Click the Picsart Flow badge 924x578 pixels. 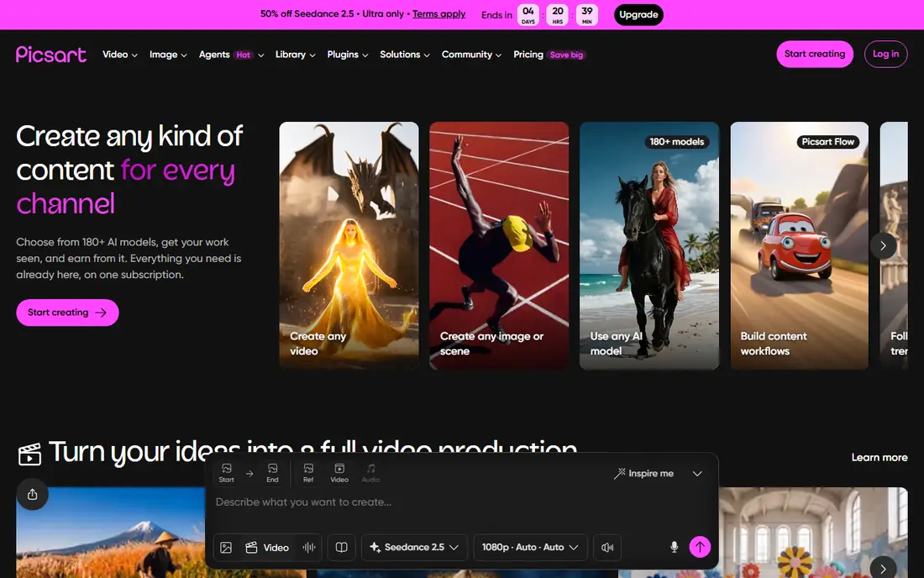pos(828,142)
